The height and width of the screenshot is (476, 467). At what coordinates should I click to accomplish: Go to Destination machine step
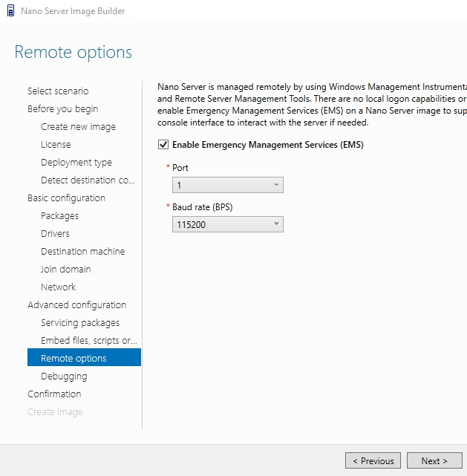pyautogui.click(x=83, y=252)
